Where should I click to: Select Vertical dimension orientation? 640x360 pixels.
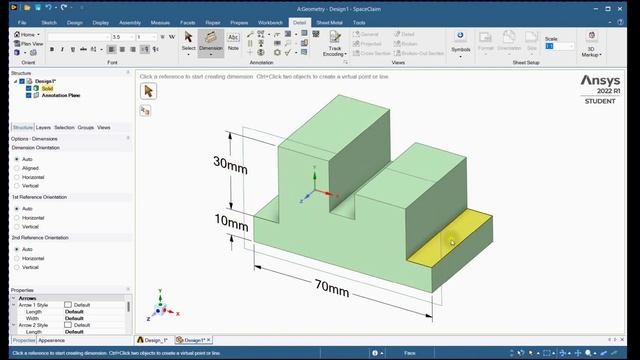tap(17, 186)
